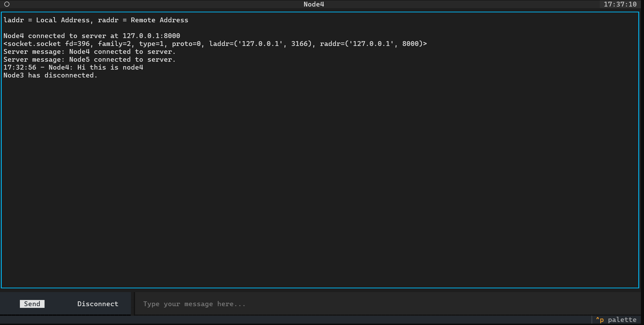The image size is (644, 325).
Task: Click the Disconnect button
Action: pos(98,304)
